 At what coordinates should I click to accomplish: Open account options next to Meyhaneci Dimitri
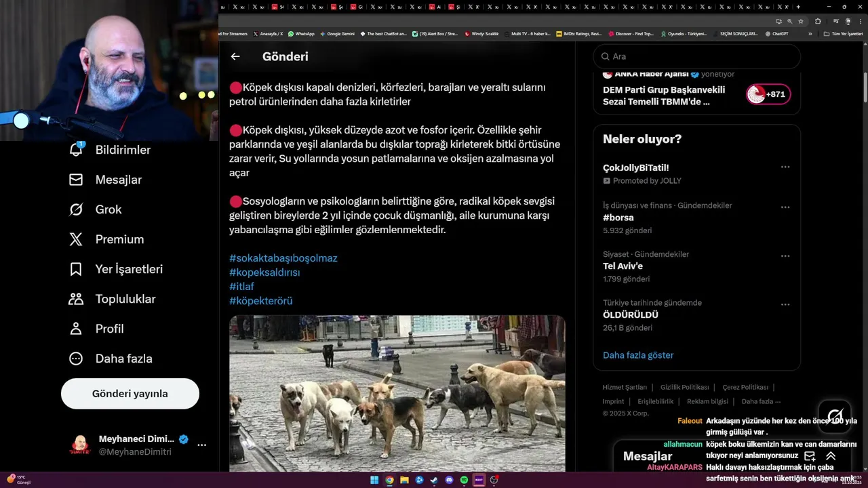[201, 445]
